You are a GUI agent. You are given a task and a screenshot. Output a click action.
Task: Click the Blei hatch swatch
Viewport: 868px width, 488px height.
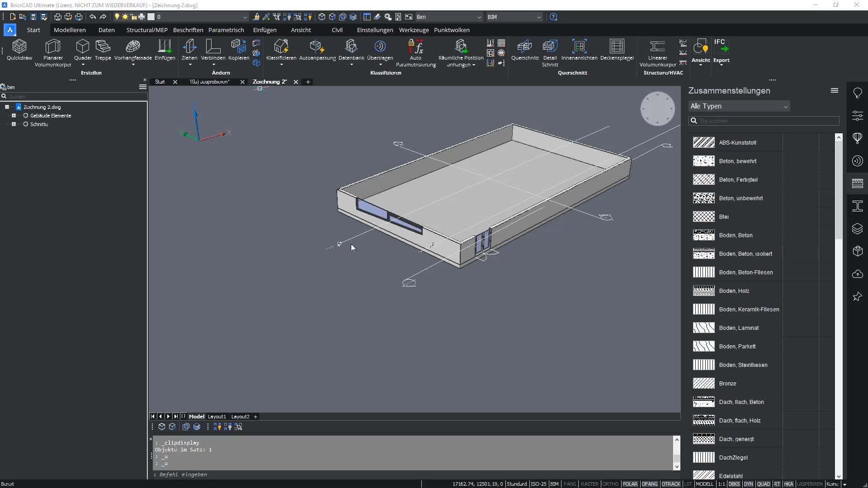tap(704, 216)
